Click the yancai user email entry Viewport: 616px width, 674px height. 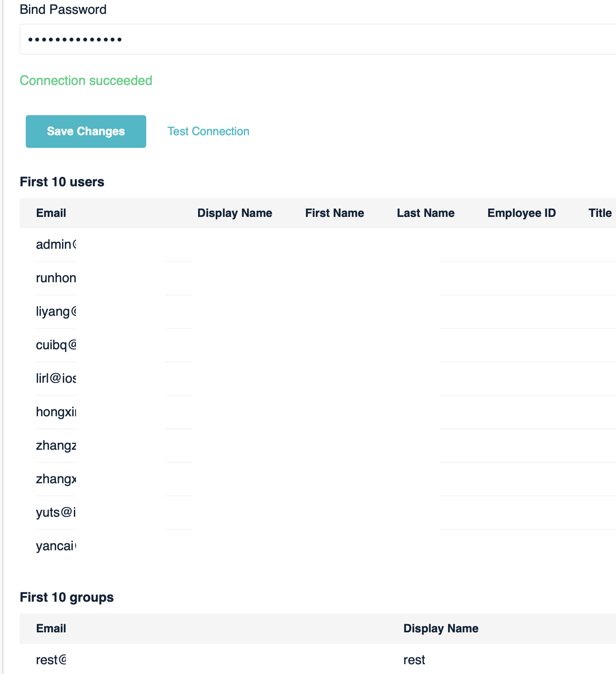(x=56, y=546)
